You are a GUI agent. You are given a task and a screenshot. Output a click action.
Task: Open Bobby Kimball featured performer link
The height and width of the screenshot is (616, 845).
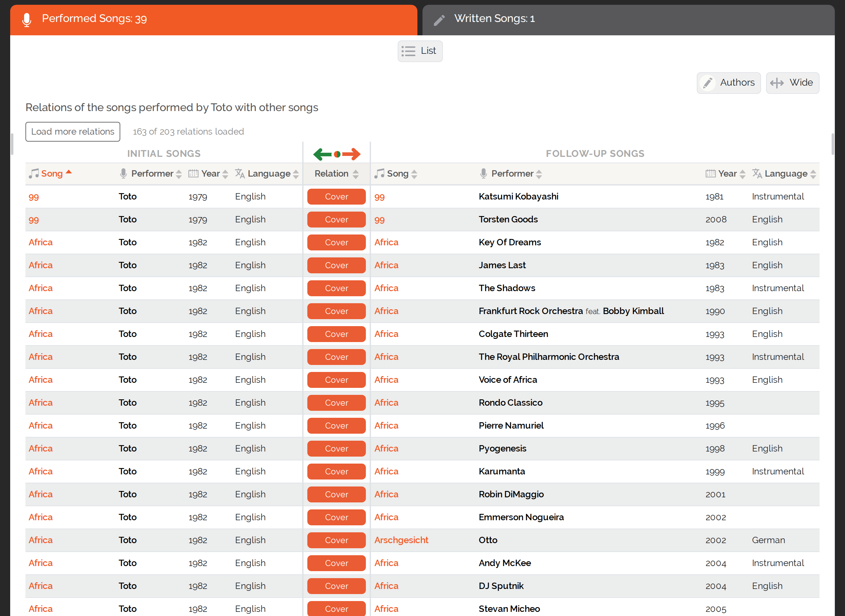(633, 311)
